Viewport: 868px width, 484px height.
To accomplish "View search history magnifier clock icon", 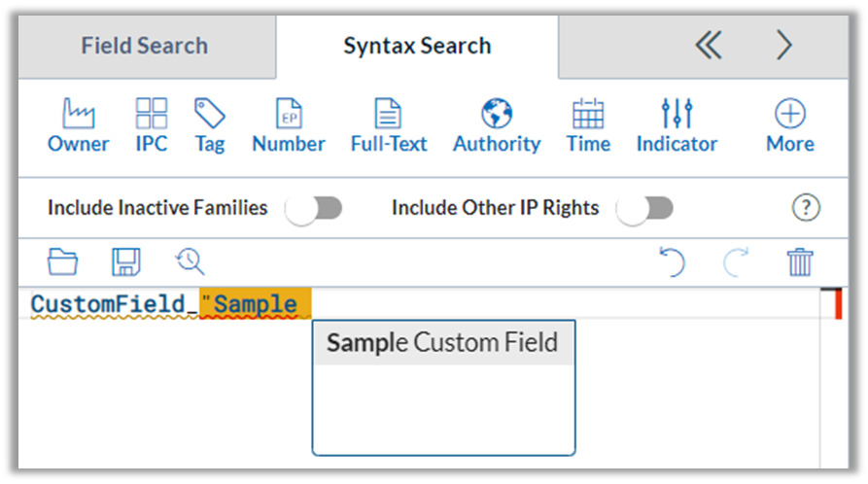I will tap(190, 261).
